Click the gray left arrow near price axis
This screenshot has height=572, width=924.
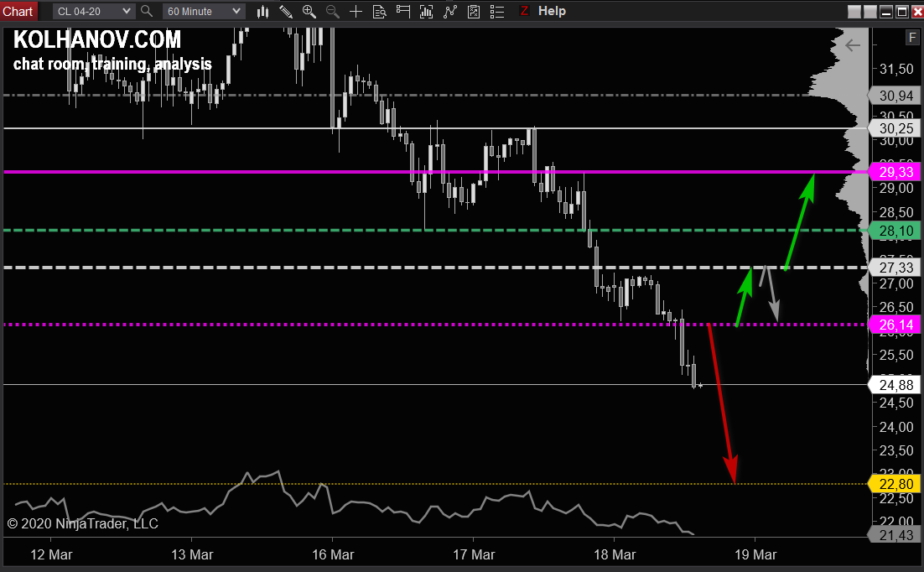[x=854, y=45]
